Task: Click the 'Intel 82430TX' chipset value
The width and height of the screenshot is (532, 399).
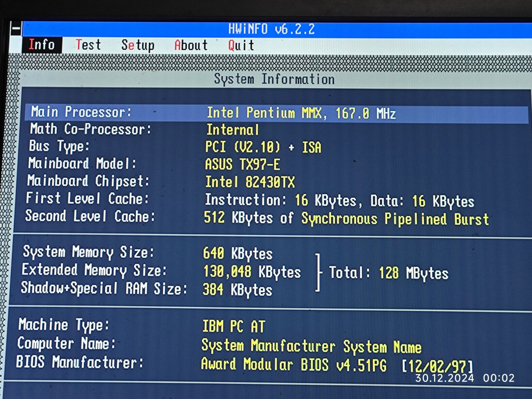Action: click(x=250, y=182)
